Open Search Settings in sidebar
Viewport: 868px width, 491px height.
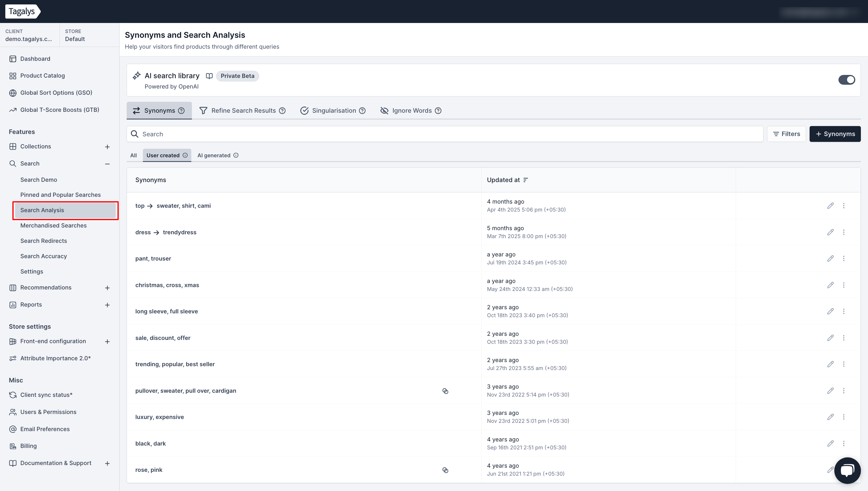pyautogui.click(x=32, y=271)
